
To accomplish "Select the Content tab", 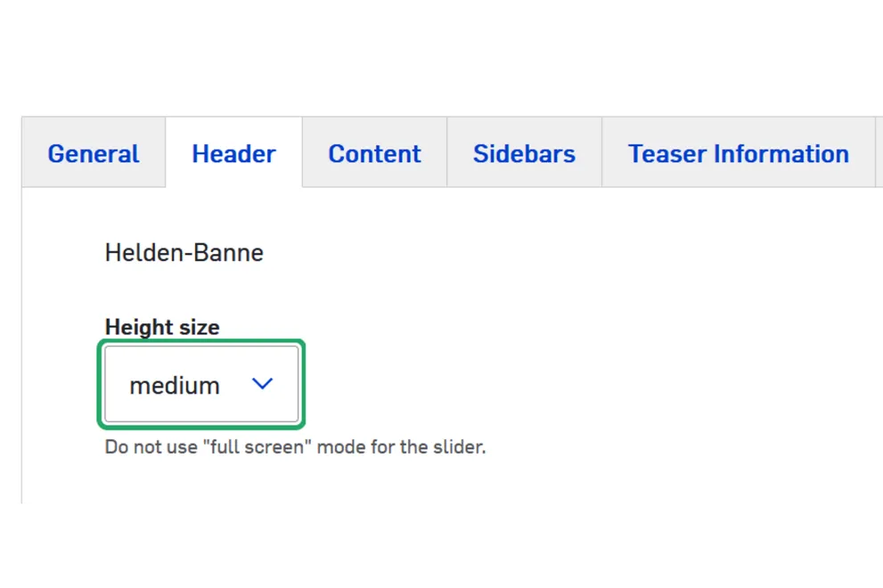I will click(x=374, y=153).
